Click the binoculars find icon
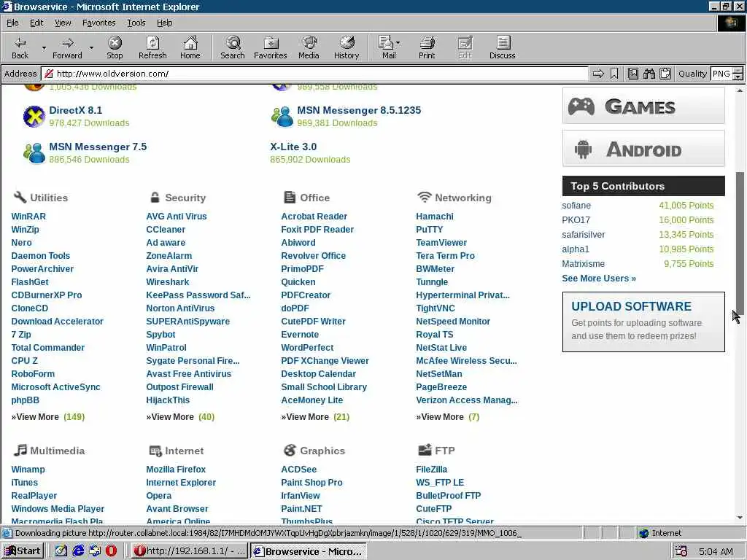This screenshot has height=560, width=747. [649, 74]
